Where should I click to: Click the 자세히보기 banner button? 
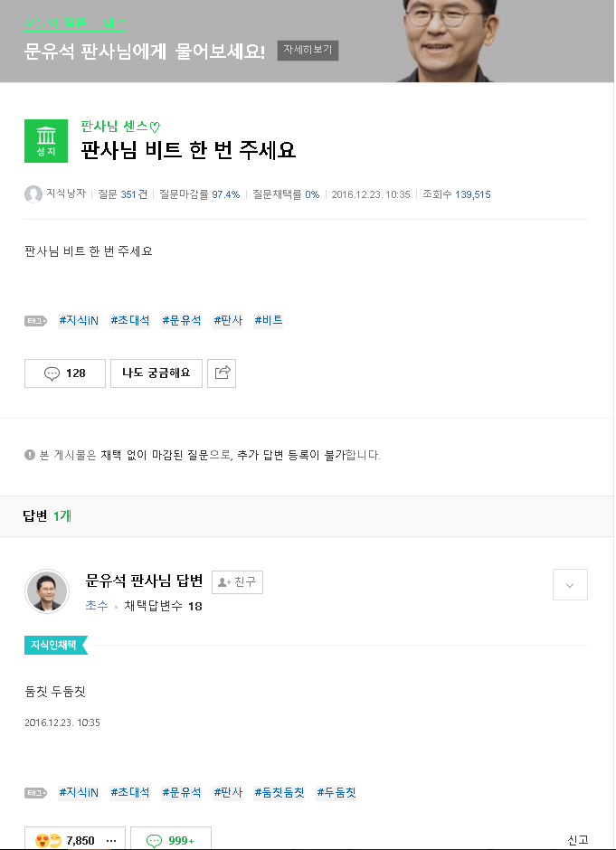[x=308, y=50]
